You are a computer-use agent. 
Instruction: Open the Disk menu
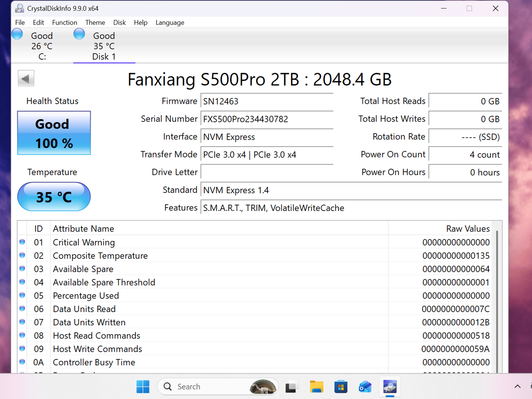pos(119,23)
